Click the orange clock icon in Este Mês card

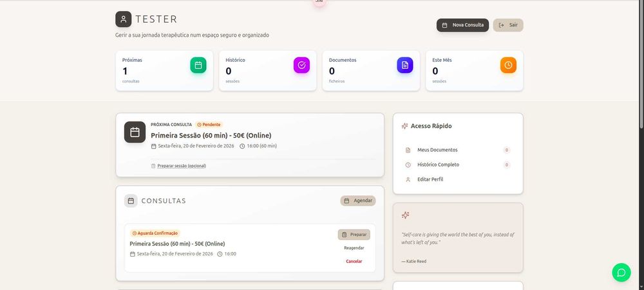508,65
